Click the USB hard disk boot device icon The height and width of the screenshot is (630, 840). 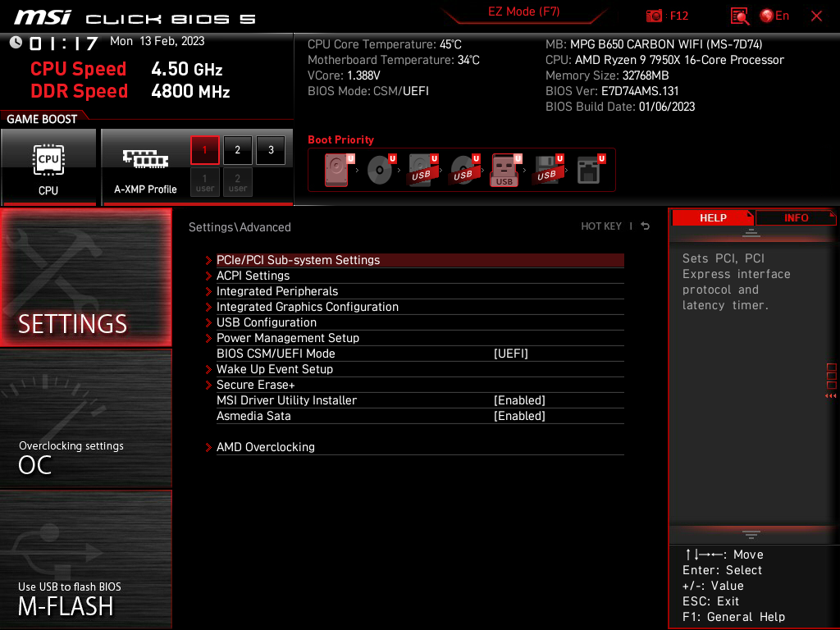tap(422, 170)
